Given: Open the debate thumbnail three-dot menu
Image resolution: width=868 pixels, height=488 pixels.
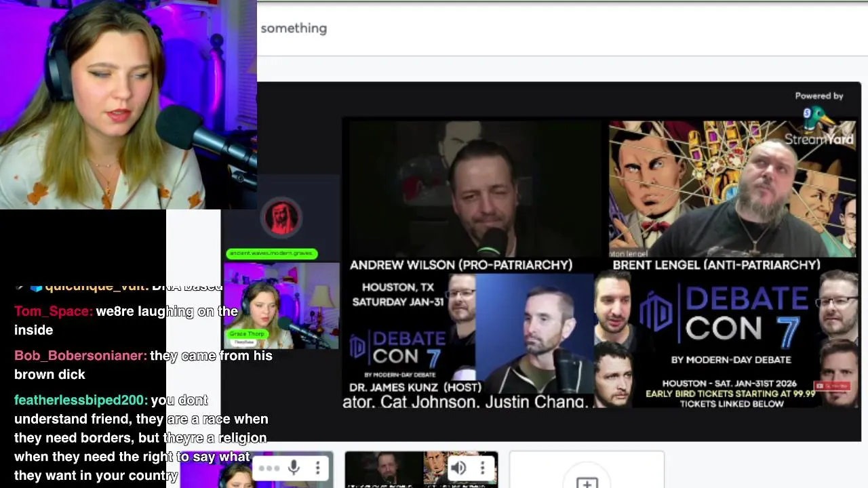Looking at the screenshot, I should (482, 468).
